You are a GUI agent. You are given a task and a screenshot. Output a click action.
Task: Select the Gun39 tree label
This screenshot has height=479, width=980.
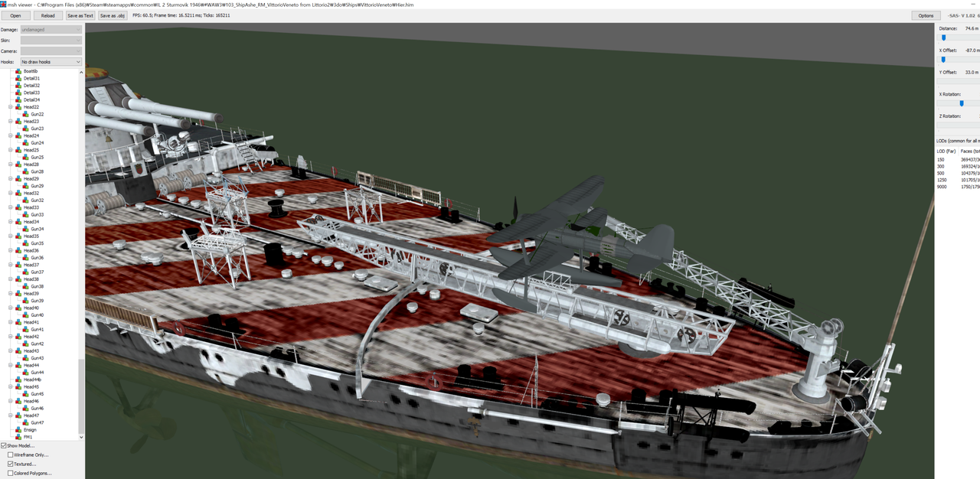[x=38, y=301]
